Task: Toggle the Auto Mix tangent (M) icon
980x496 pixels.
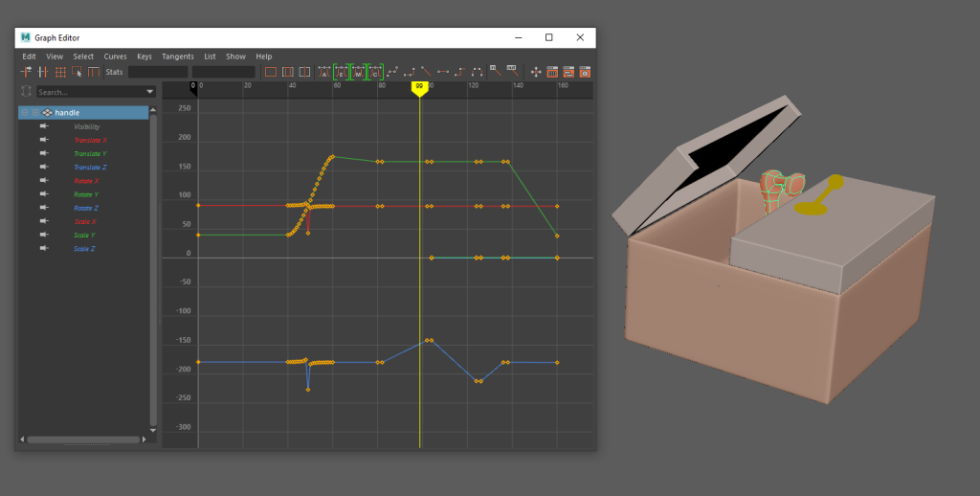Action: point(358,72)
